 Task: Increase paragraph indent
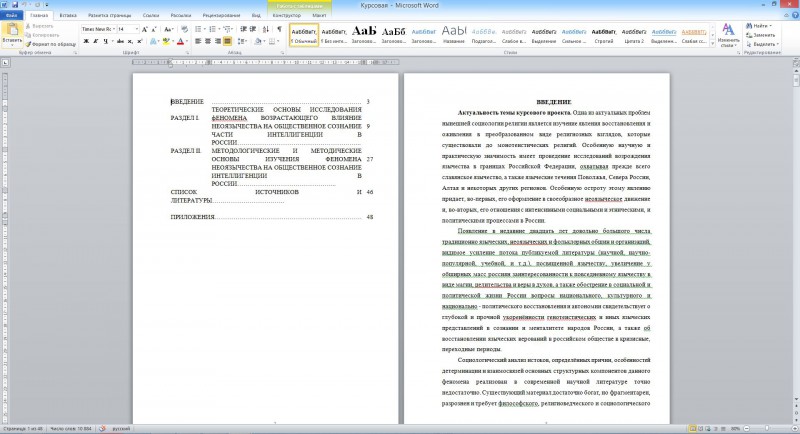(253, 30)
